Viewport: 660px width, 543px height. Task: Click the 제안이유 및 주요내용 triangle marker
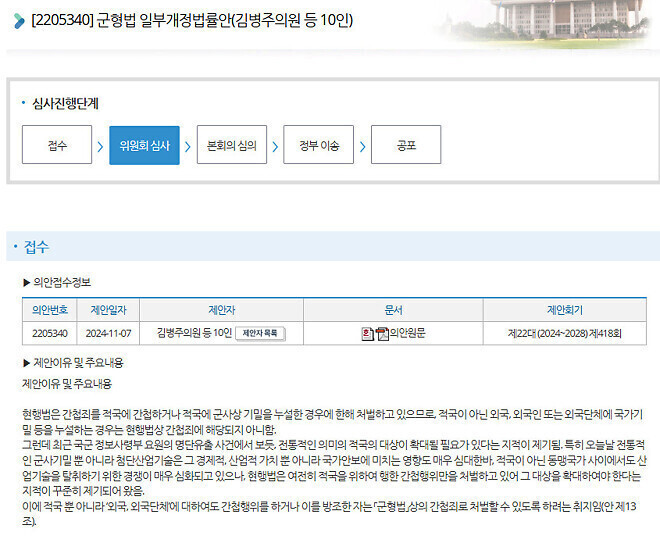[27, 363]
